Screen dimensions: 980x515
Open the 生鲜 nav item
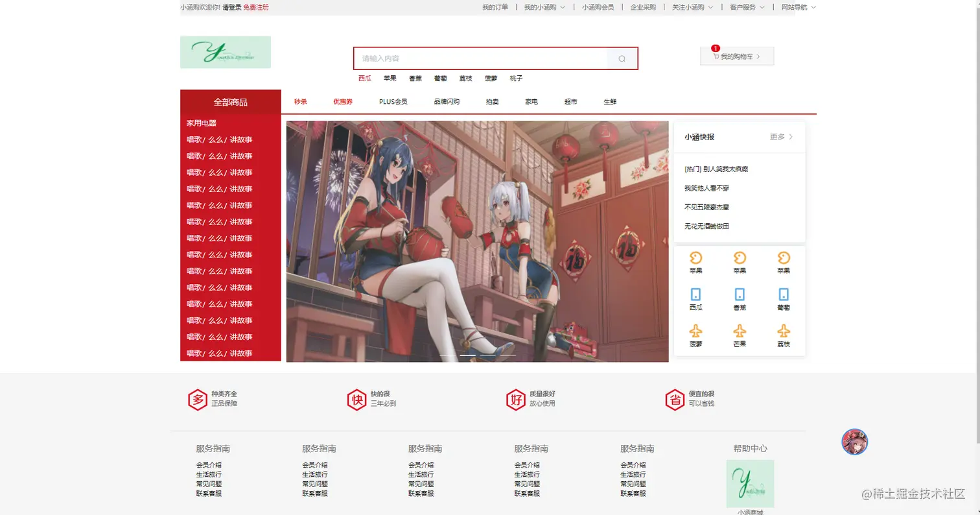coord(610,102)
